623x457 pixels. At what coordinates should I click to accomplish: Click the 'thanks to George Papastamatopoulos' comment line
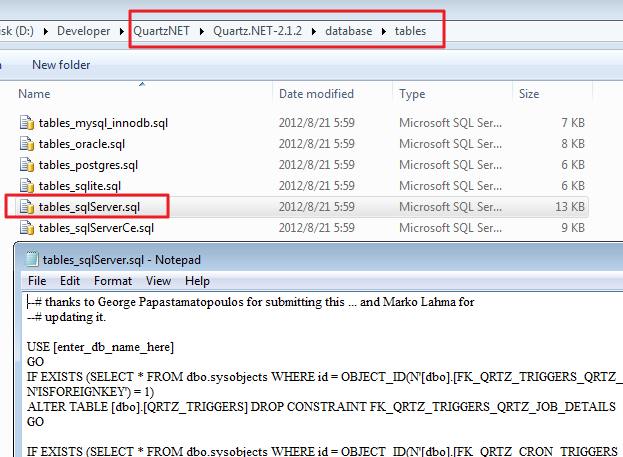coord(251,302)
